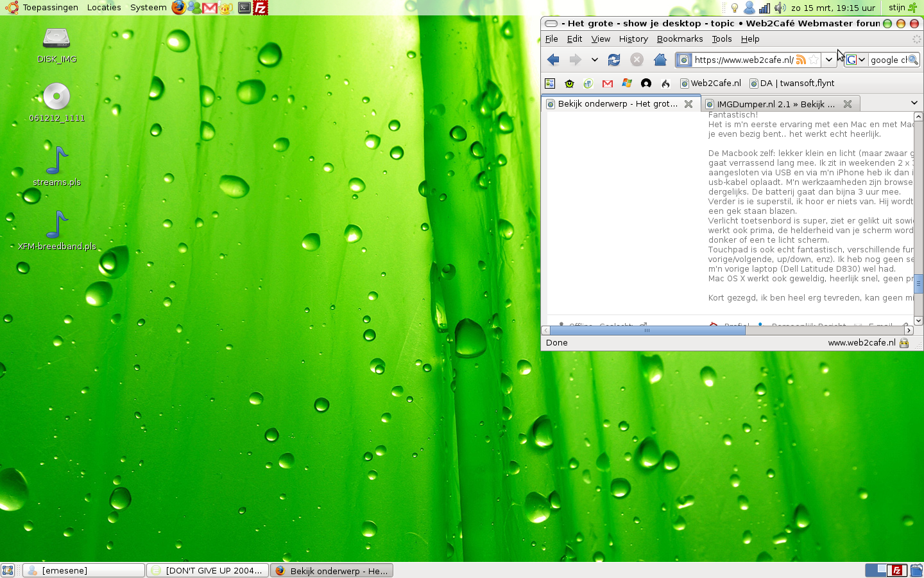
Task: Click the RSS feed icon in address bar
Action: (x=801, y=60)
